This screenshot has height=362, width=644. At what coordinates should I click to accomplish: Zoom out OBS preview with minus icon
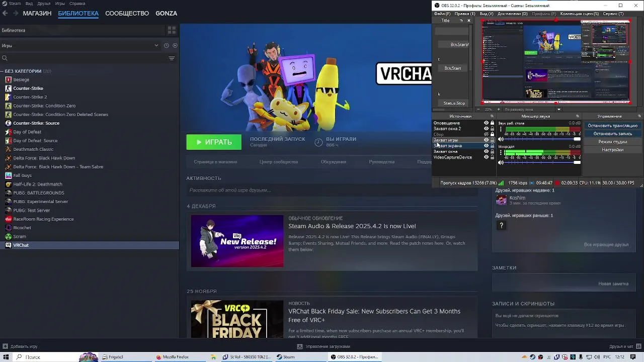tap(478, 109)
